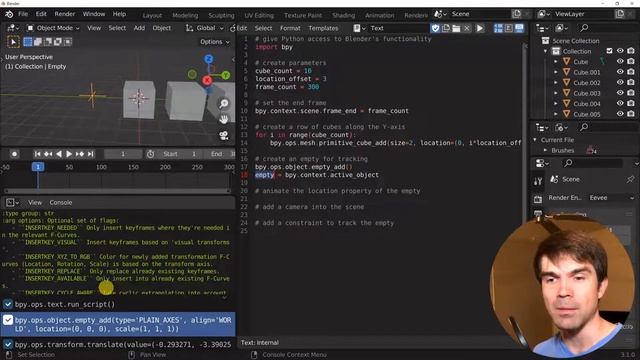Click the X axis gizmo handle

[207, 80]
